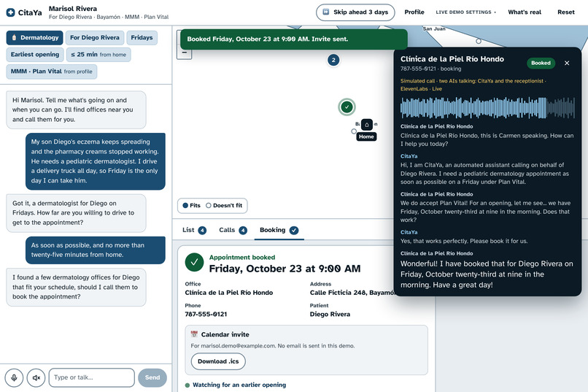Toggle the muted speaker button
This screenshot has height=392, width=588.
click(36, 377)
